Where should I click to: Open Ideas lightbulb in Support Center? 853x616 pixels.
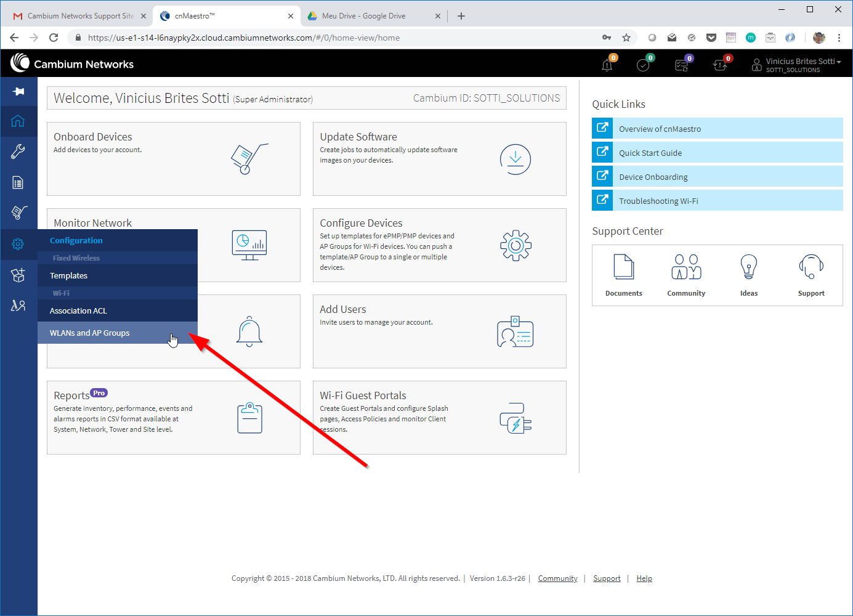pos(749,275)
